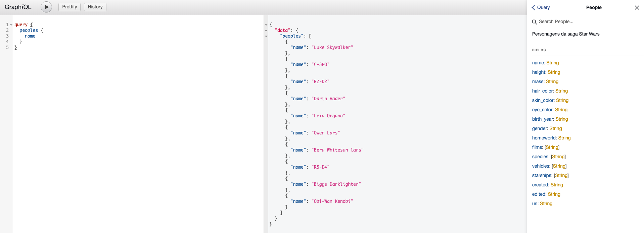Open the name field documentation
The image size is (644, 233).
(x=538, y=63)
